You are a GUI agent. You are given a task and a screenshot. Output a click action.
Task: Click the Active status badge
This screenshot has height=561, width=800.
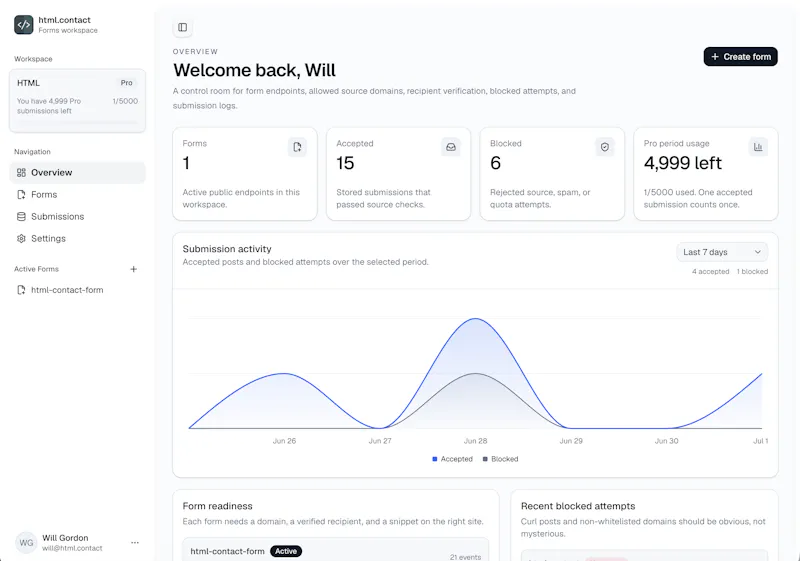(x=286, y=551)
